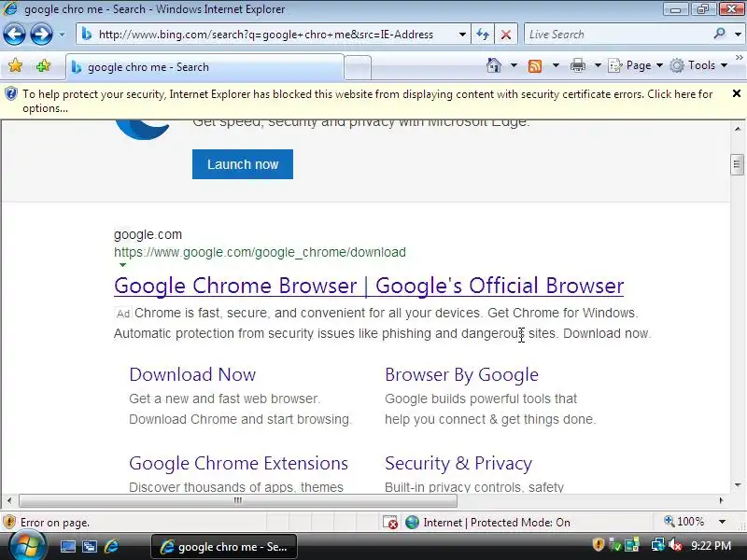Expand the zoom level dropdown arrow
747x560 pixels.
point(722,522)
